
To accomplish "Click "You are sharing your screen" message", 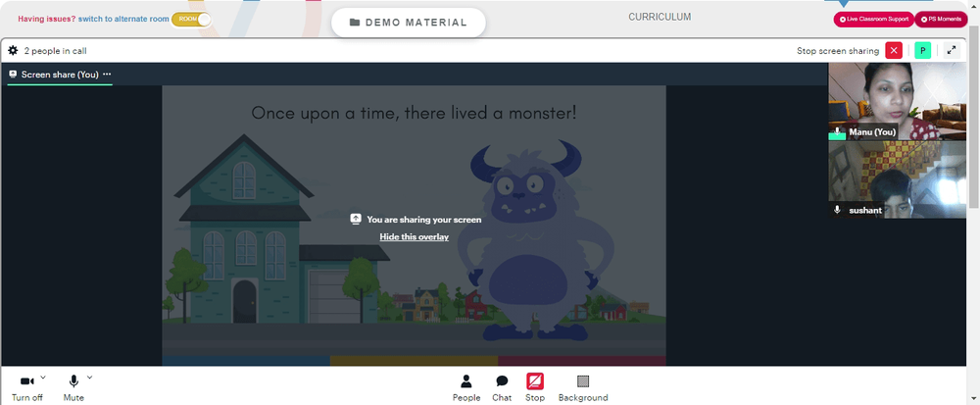I will click(423, 220).
